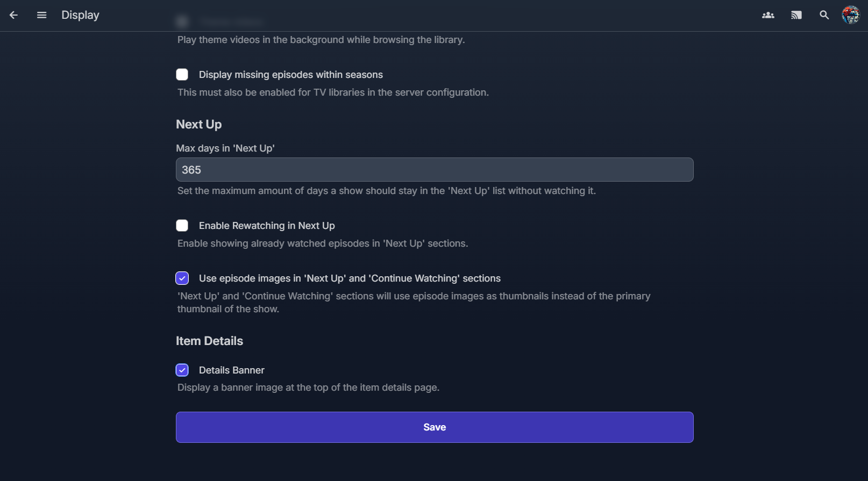Click the Item Details section heading

(x=209, y=341)
